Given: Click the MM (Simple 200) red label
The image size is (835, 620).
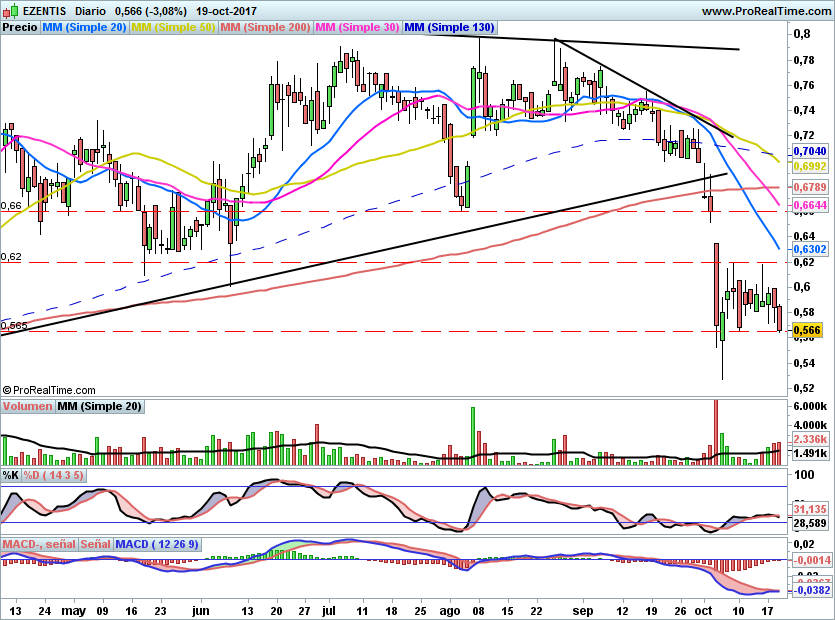Looking at the screenshot, I should 265,27.
